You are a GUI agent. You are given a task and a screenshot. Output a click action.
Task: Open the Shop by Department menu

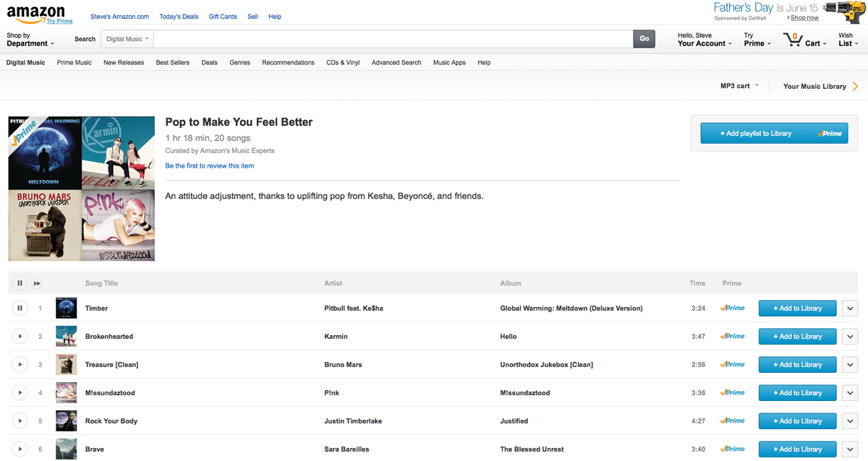coord(29,40)
